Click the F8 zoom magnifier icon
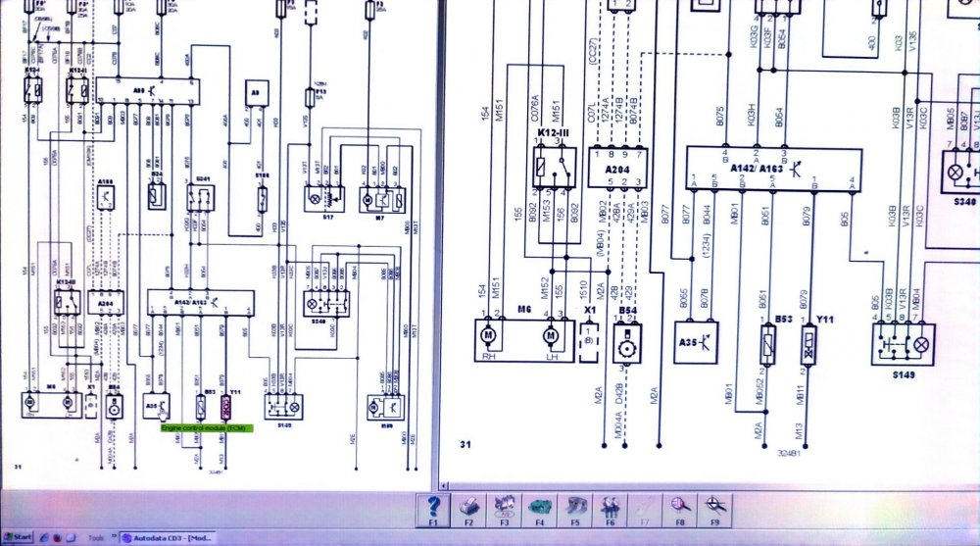This screenshot has height=546, width=980. (x=680, y=507)
